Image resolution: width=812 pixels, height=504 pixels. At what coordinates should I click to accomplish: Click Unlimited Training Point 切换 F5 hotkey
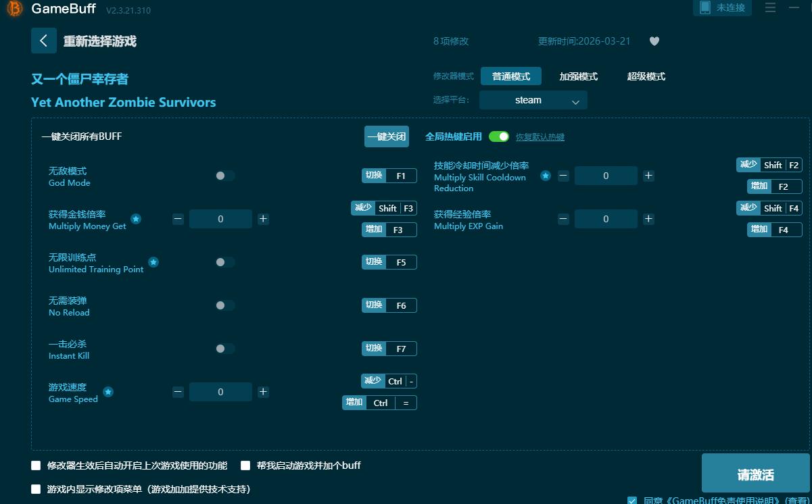coord(389,262)
